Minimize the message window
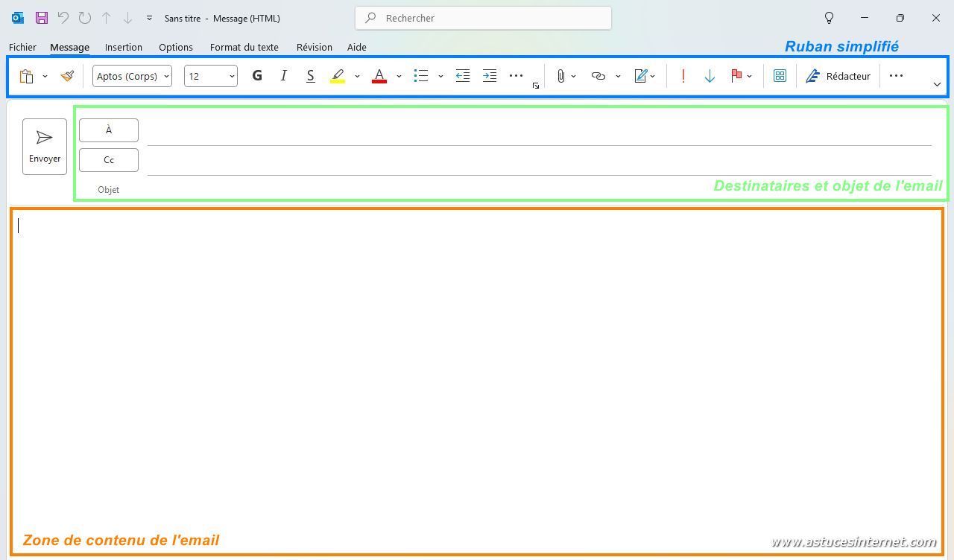Viewport: 954px width, 560px height. [865, 18]
